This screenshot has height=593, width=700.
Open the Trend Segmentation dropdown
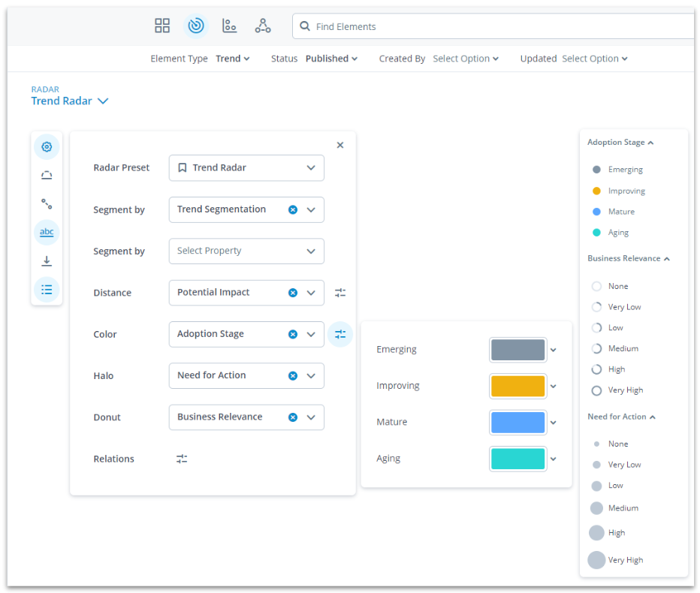click(x=311, y=209)
